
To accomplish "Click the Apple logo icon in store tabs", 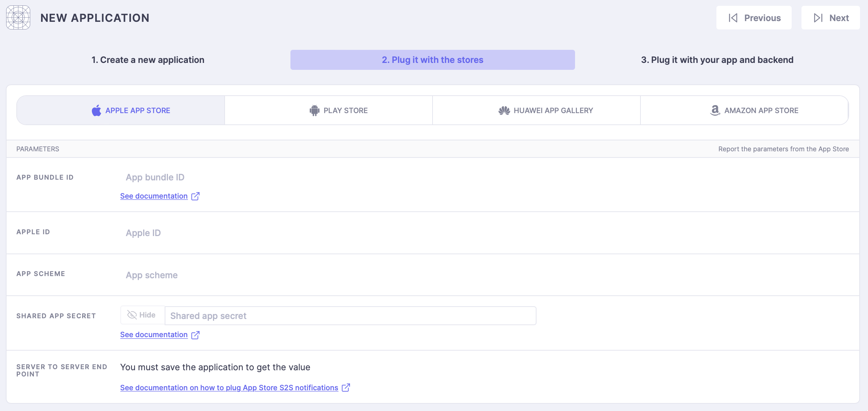I will pos(96,110).
